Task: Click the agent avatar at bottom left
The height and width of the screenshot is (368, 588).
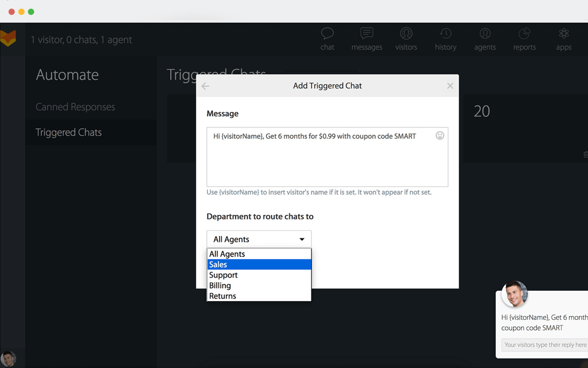Action: pyautogui.click(x=8, y=359)
